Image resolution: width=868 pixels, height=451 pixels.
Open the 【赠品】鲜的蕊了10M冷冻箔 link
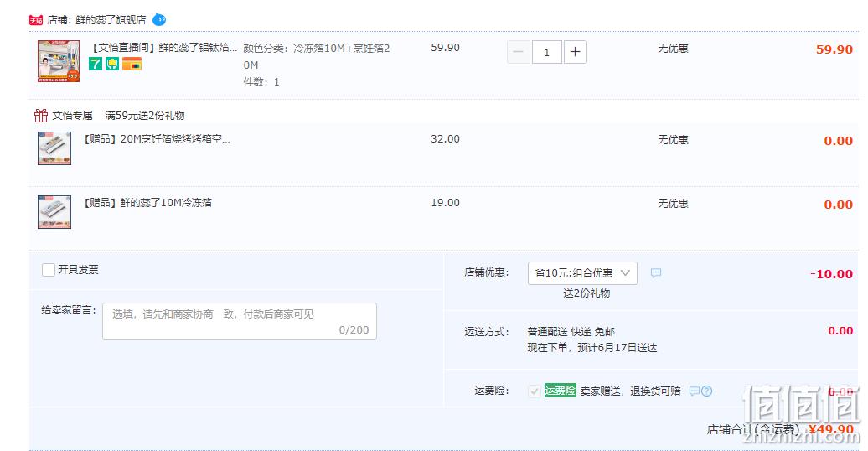point(147,203)
